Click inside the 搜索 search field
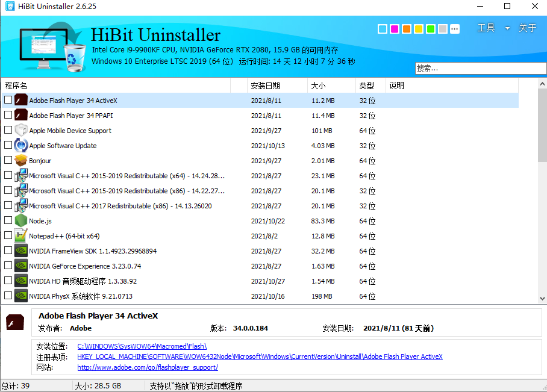 pos(479,67)
